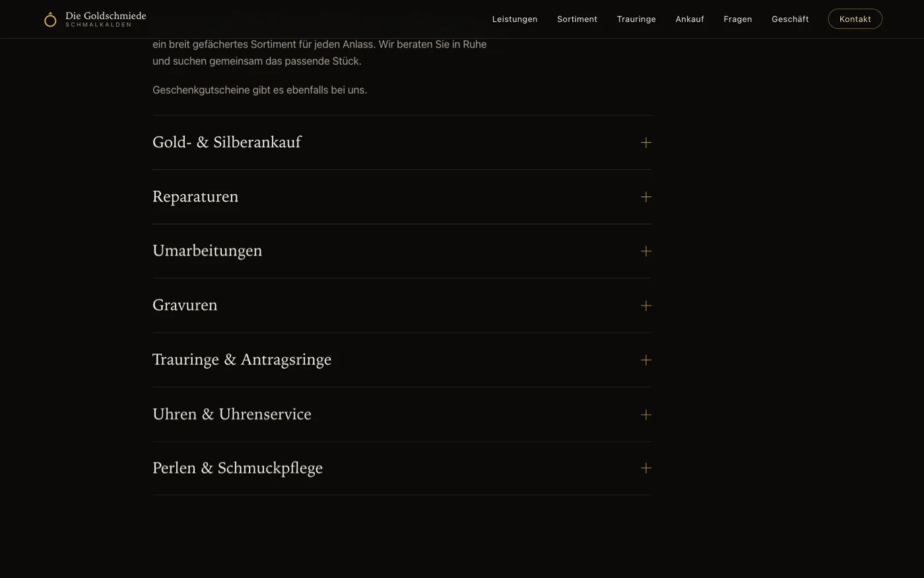
Task: Open the Leistungen nav item
Action: click(x=515, y=19)
